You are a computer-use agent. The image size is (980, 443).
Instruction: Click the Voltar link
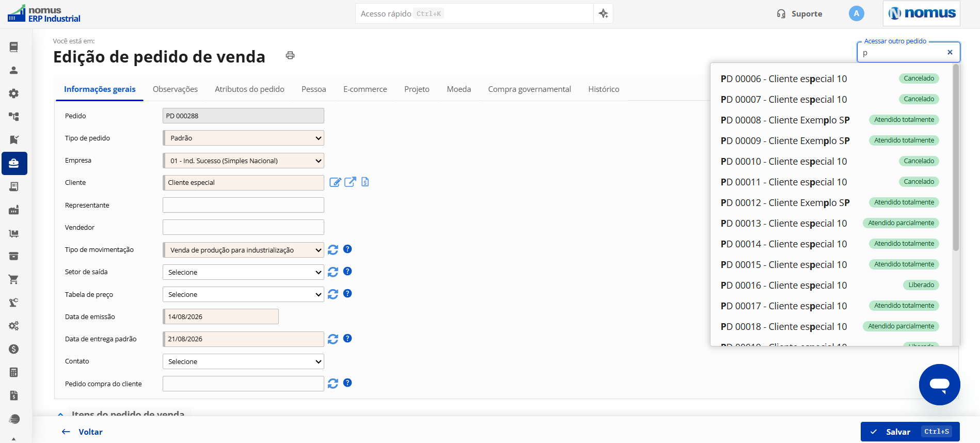tap(82, 432)
